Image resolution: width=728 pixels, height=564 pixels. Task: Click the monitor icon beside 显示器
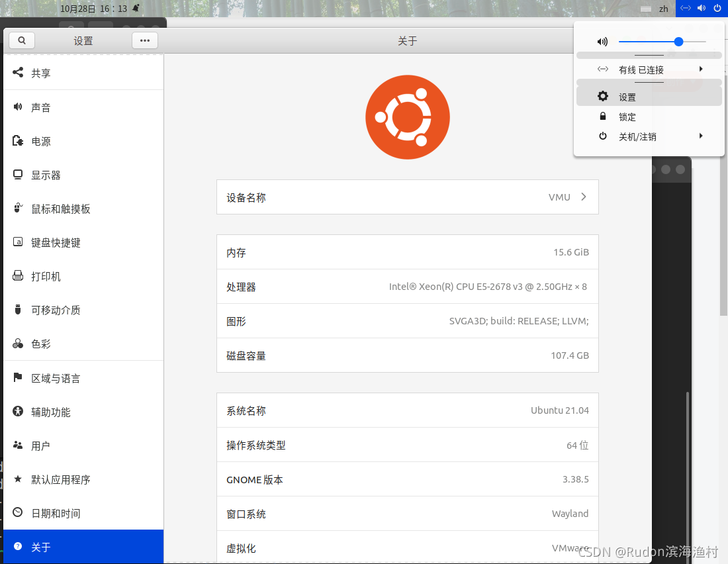[18, 175]
